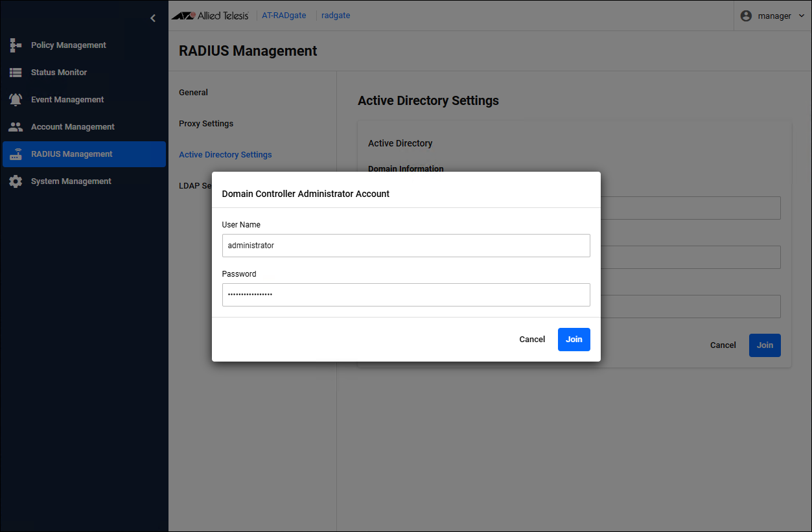Click the Status Monitor list icon
Image resolution: width=812 pixels, height=532 pixels.
(16, 73)
